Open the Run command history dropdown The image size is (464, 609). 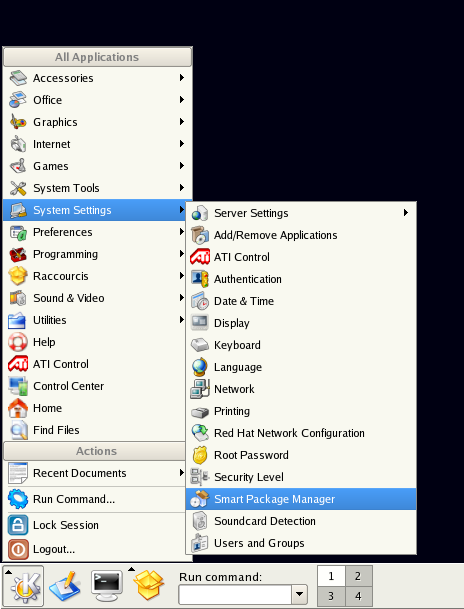[299, 594]
